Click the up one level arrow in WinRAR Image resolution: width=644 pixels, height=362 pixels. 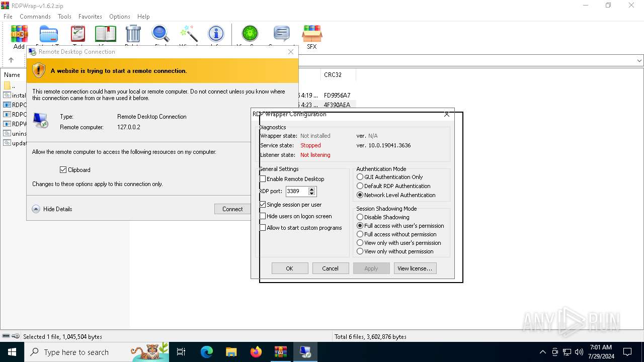pyautogui.click(x=11, y=60)
